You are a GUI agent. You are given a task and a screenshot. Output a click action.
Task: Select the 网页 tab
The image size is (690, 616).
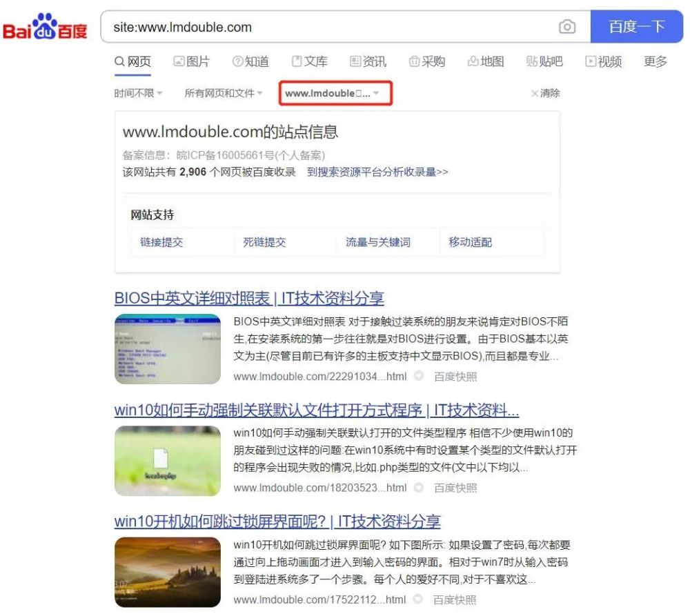133,61
